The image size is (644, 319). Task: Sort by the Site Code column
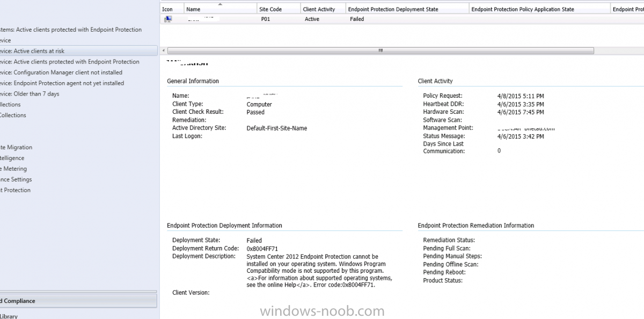pyautogui.click(x=278, y=9)
